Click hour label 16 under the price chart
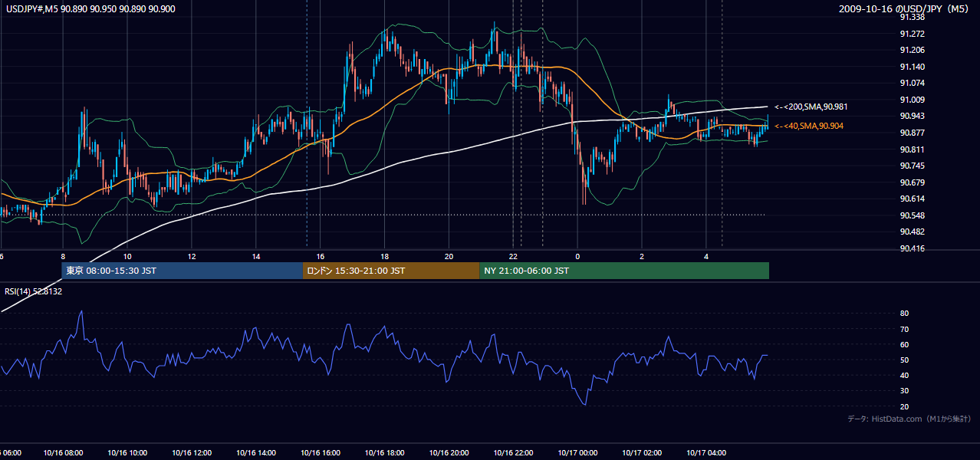 [x=321, y=256]
